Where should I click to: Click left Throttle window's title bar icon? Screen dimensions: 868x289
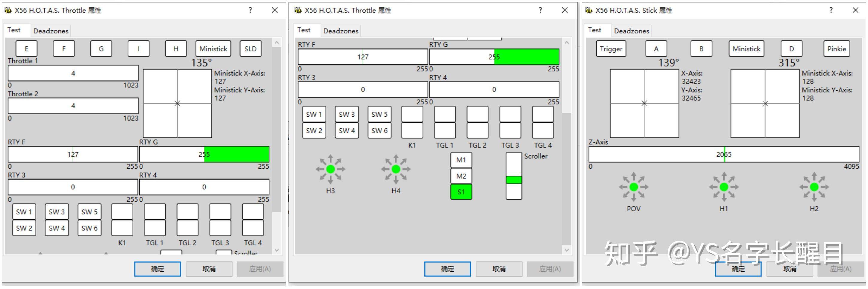(x=8, y=10)
